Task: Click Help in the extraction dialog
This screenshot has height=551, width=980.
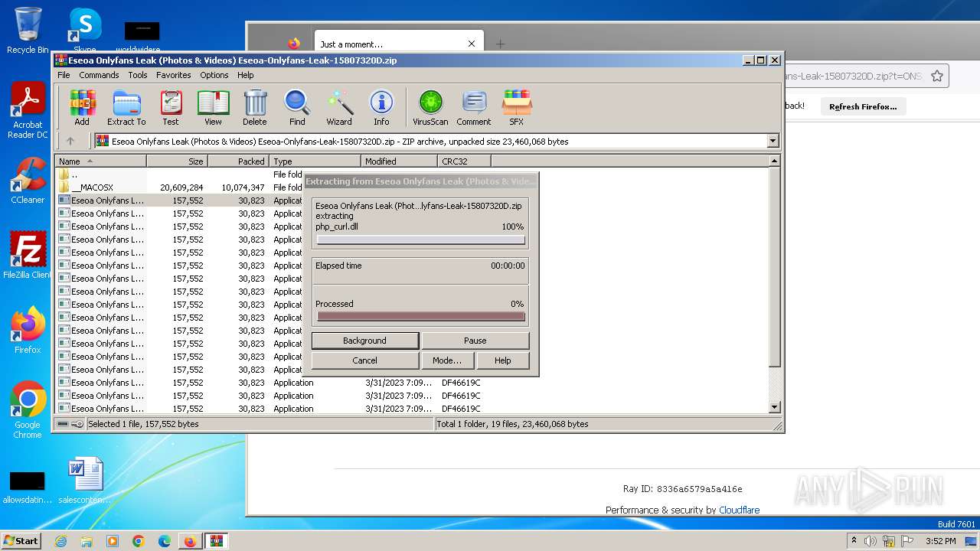Action: tap(502, 360)
